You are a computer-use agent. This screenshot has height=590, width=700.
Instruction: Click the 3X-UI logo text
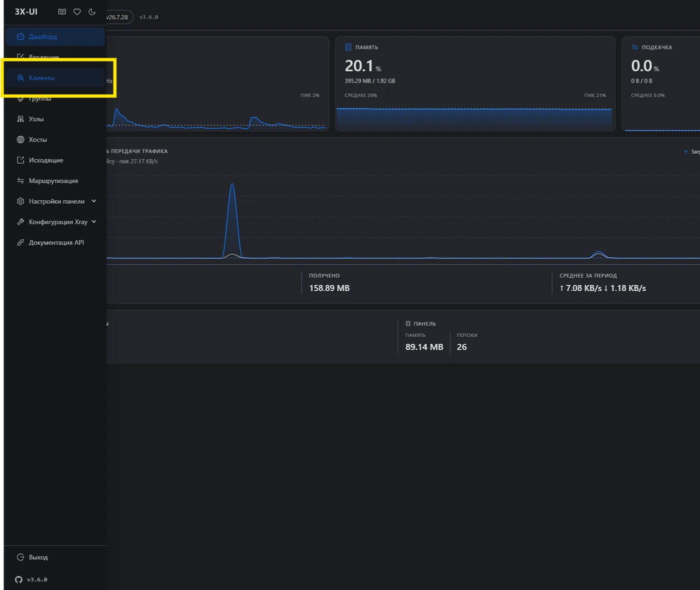click(26, 12)
